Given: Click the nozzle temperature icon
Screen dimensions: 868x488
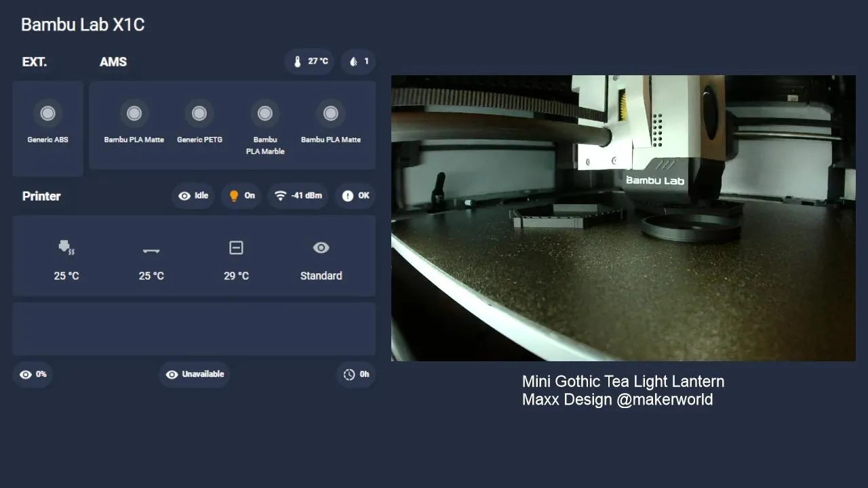Looking at the screenshot, I should point(66,247).
